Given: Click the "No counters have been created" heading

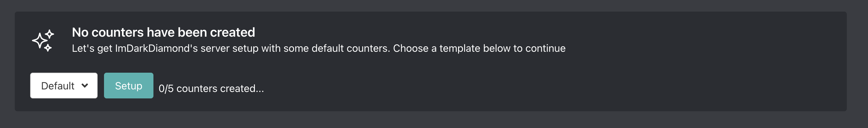Looking at the screenshot, I should tap(163, 32).
